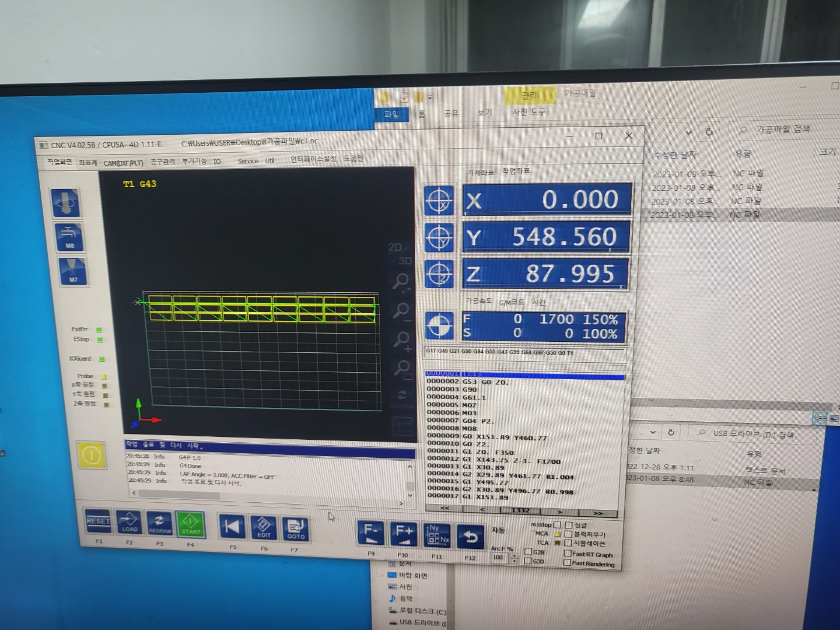The height and width of the screenshot is (630, 840).
Task: Click the GOTO line icon
Action: 295,528
